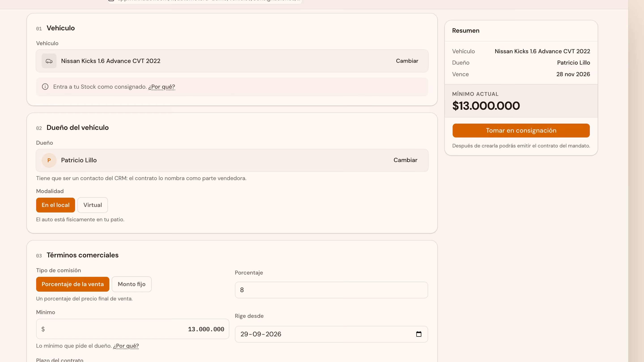
Task: Click the $13.000.000 mínimo actual value
Action: 486,106
